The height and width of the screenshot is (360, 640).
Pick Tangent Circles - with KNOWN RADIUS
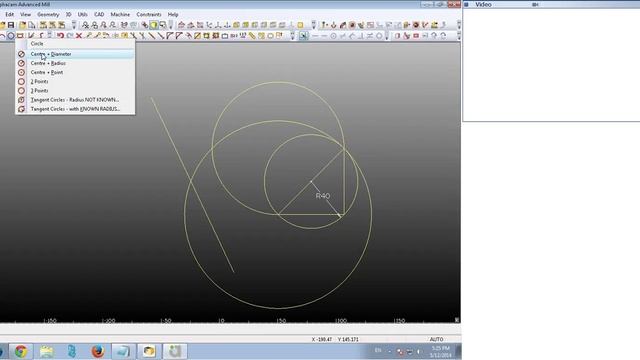point(76,109)
